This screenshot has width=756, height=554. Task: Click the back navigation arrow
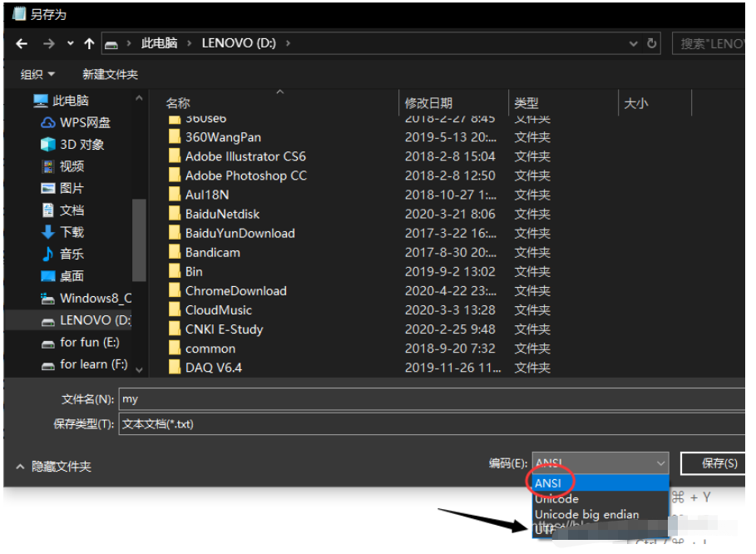coord(22,43)
